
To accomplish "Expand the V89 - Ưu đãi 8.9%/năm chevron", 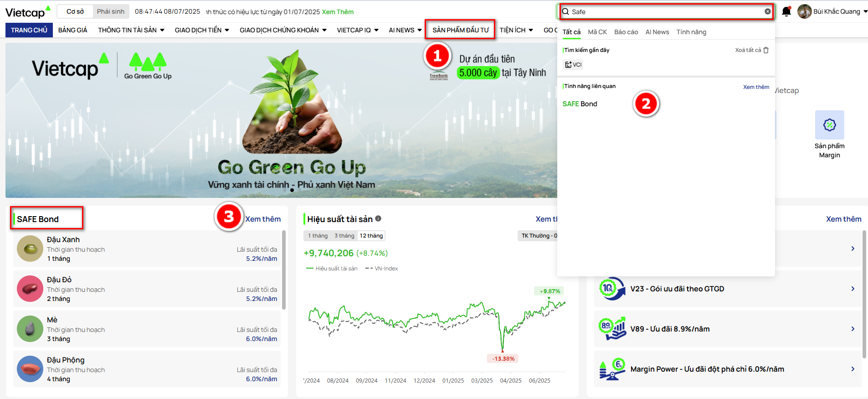I will [x=853, y=329].
